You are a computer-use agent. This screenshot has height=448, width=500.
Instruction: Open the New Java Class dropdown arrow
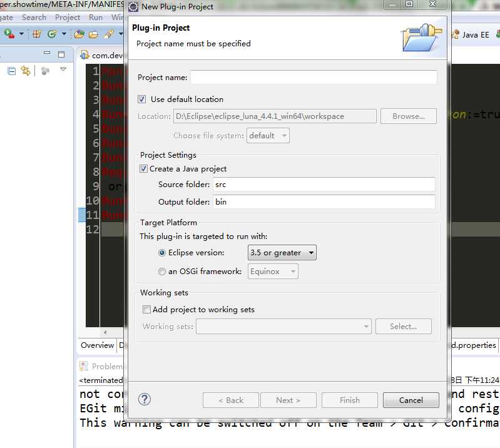(x=64, y=34)
